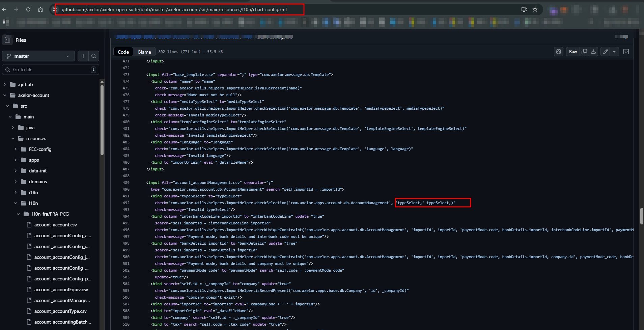Screen dimensions: 644x330
Task: Click the file tree vertical scrollbar
Action: [102, 120]
